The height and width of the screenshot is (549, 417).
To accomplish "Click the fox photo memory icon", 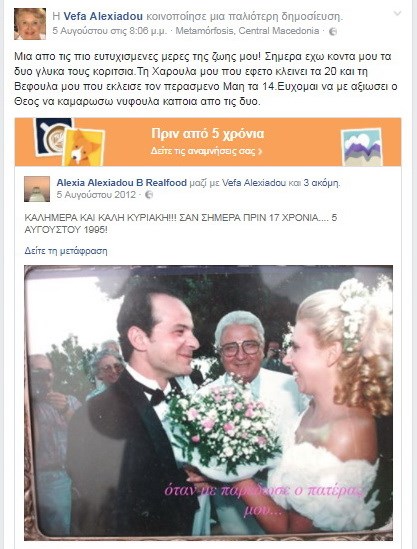I will 83,147.
